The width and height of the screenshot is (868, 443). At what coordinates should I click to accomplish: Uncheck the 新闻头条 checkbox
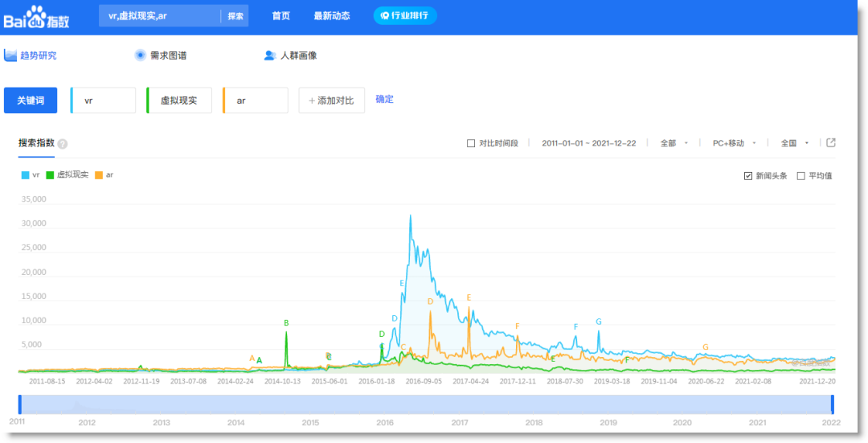point(748,175)
